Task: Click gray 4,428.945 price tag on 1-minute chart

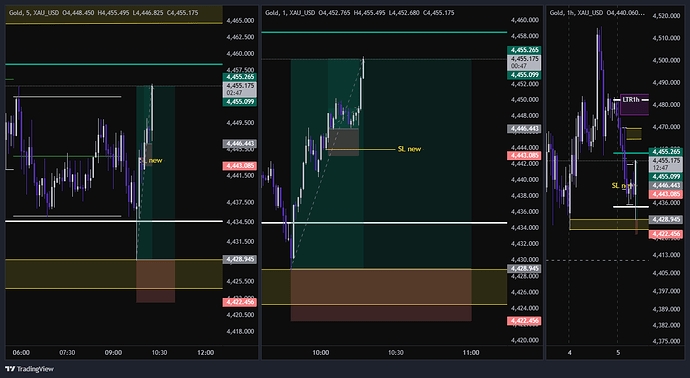Action: point(524,268)
